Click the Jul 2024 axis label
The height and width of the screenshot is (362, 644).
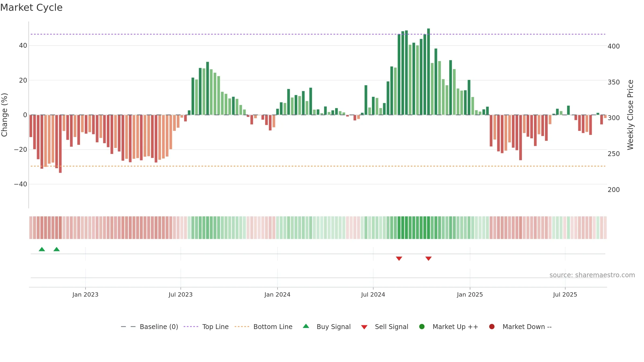tap(373, 295)
